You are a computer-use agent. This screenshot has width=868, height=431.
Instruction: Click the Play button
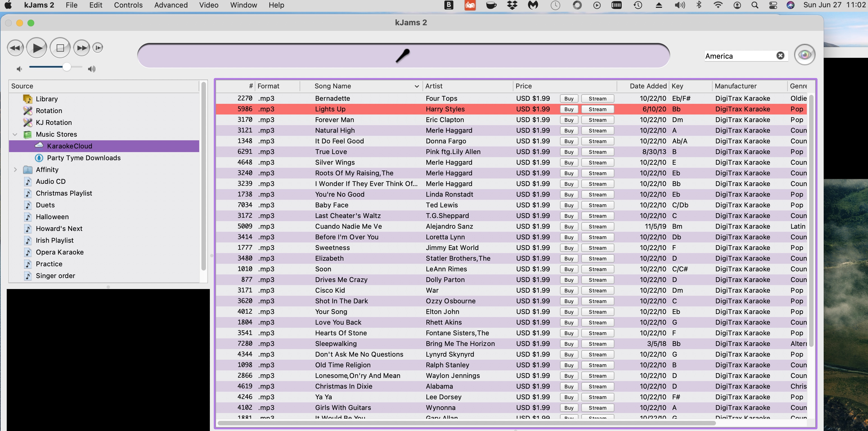tap(37, 48)
